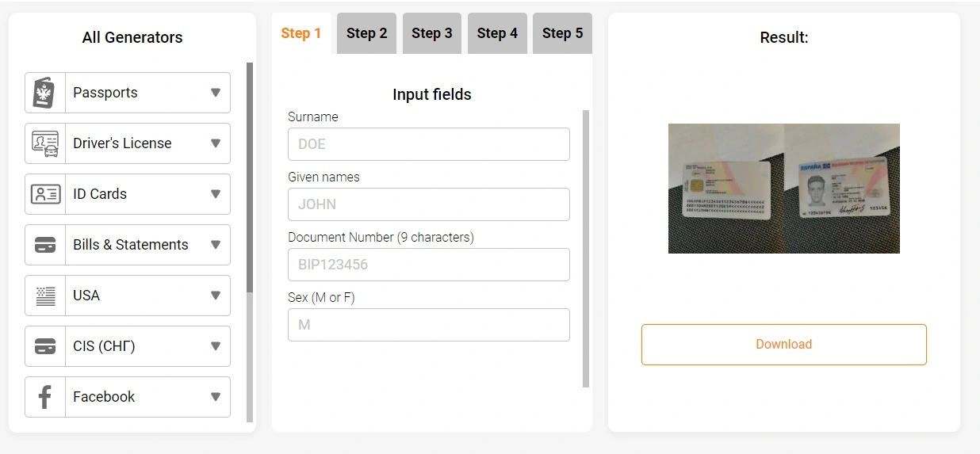
Task: Click the Document Number input field
Action: [x=428, y=265]
